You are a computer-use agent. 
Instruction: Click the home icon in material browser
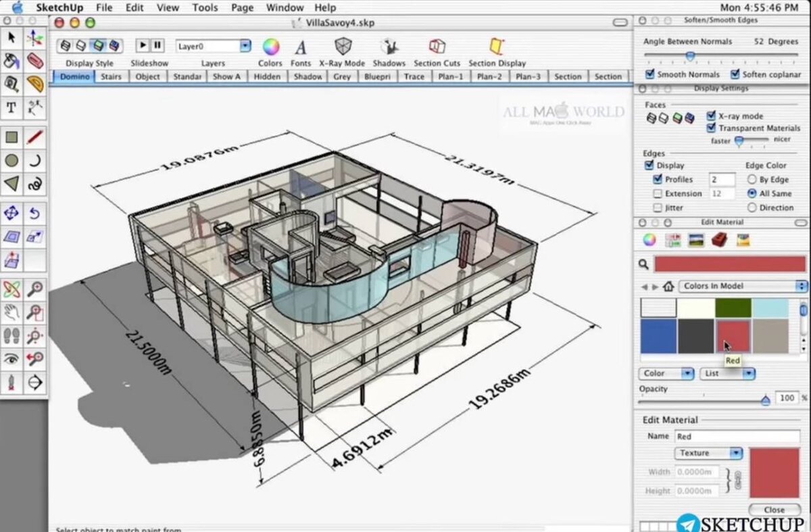point(669,286)
